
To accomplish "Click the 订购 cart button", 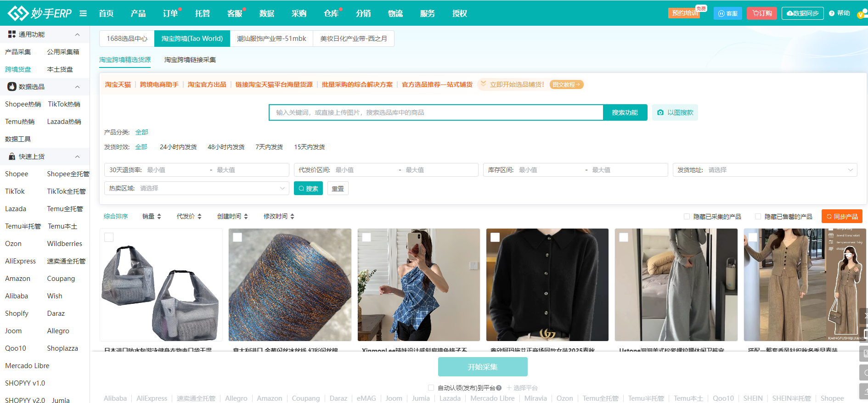I will coord(761,13).
